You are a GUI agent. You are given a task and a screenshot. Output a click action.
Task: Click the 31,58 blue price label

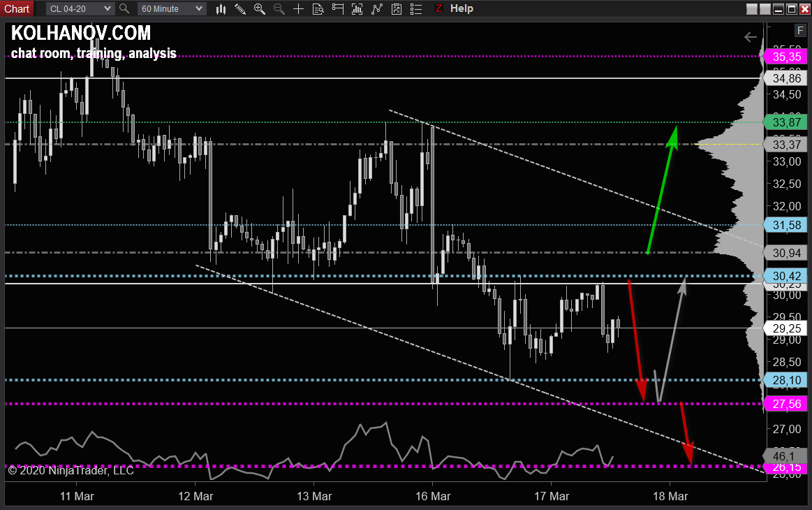pyautogui.click(x=786, y=225)
